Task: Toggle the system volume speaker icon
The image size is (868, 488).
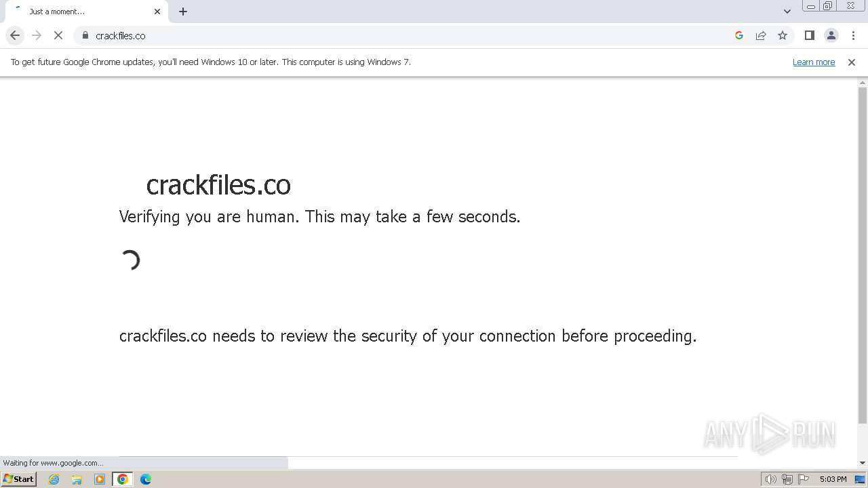Action: pyautogui.click(x=770, y=479)
